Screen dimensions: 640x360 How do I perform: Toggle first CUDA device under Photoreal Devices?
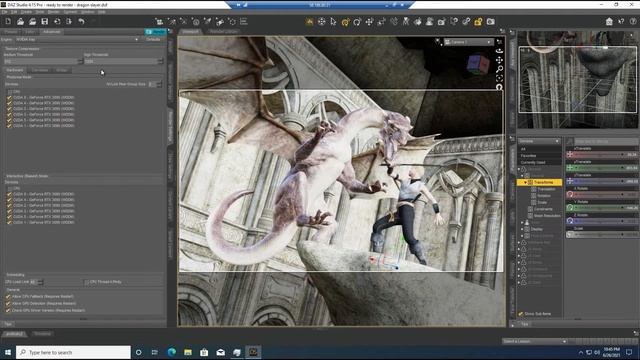click(x=9, y=98)
